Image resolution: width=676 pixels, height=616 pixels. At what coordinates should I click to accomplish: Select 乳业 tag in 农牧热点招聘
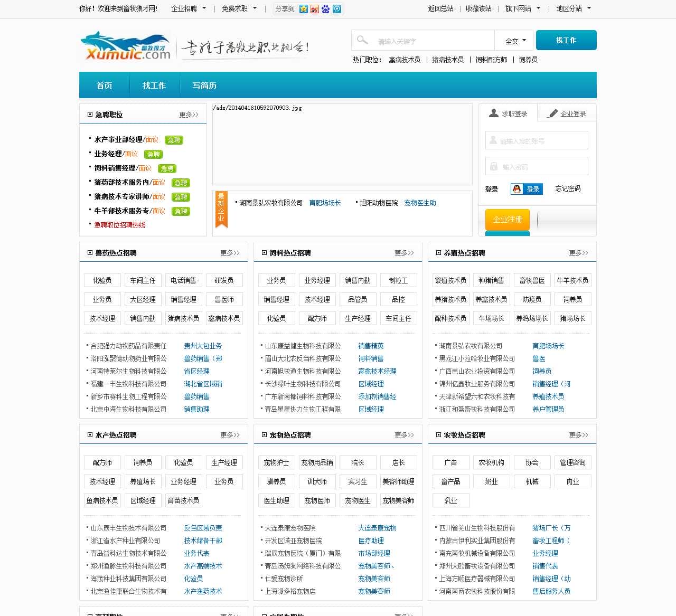pos(451,500)
